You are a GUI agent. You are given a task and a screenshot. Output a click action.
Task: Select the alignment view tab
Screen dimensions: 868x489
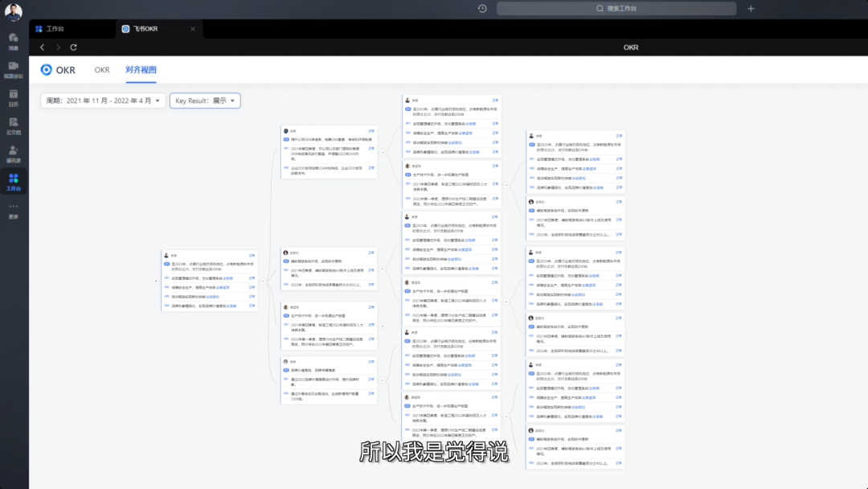(x=141, y=70)
